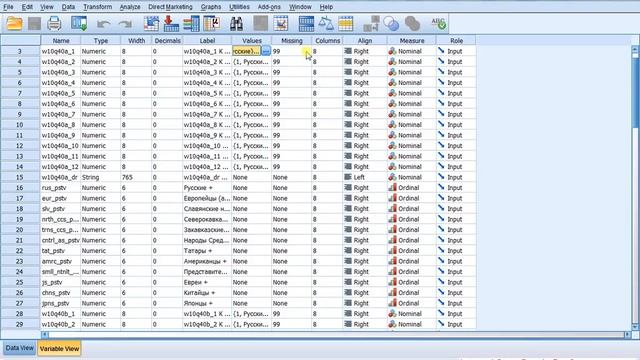Click the vertical scrollbar up arrow
This screenshot has height=360, width=640.
click(635, 49)
